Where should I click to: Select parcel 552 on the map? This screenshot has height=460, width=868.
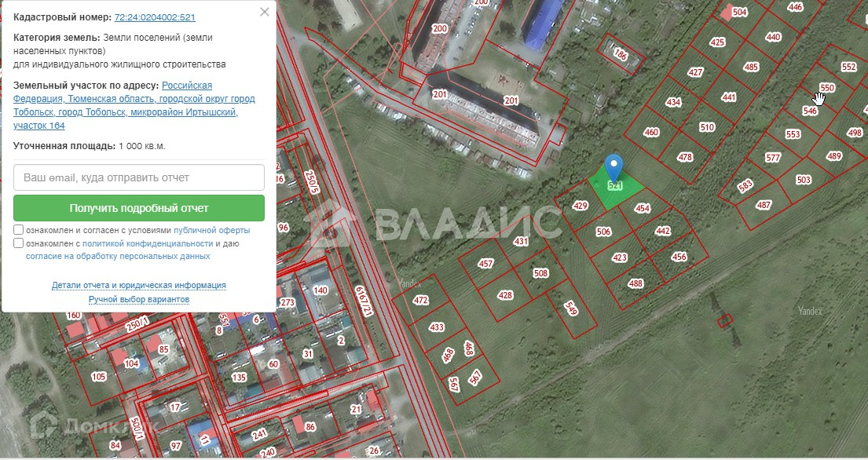pyautogui.click(x=848, y=67)
